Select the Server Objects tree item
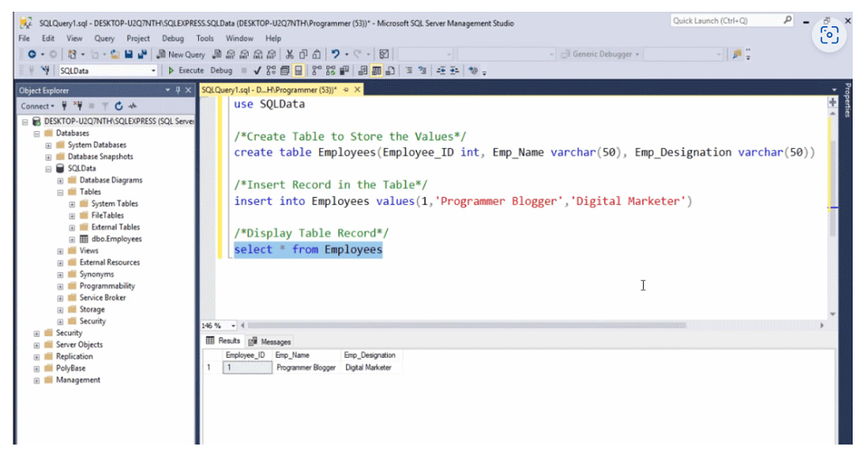This screenshot has width=868, height=459. click(80, 345)
